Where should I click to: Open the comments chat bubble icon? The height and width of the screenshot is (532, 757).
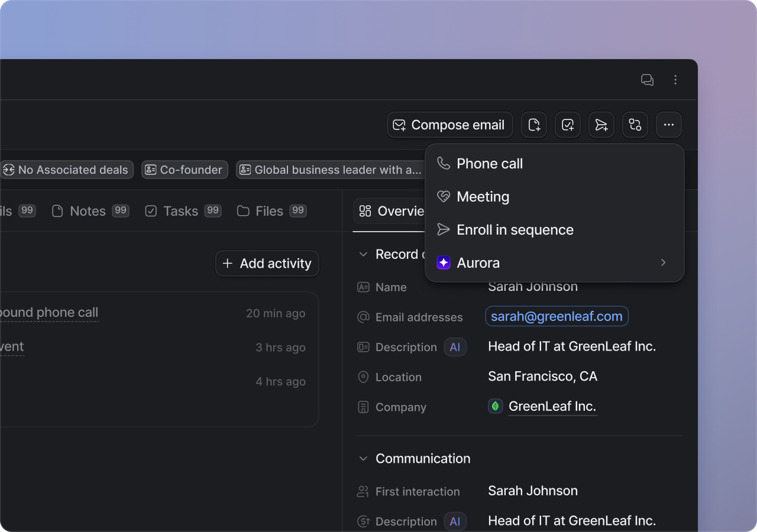pyautogui.click(x=647, y=80)
